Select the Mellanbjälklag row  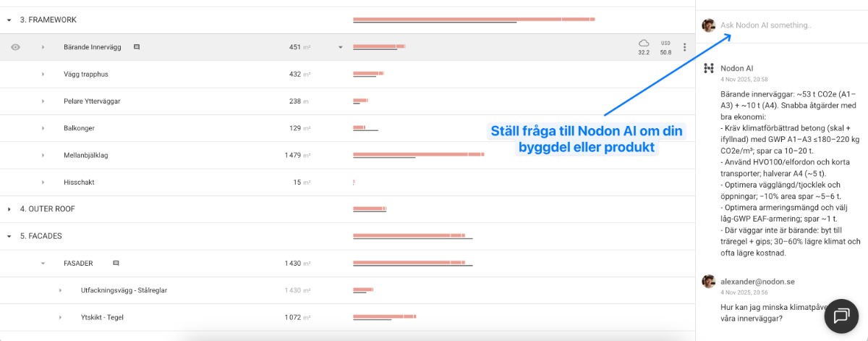(86, 156)
